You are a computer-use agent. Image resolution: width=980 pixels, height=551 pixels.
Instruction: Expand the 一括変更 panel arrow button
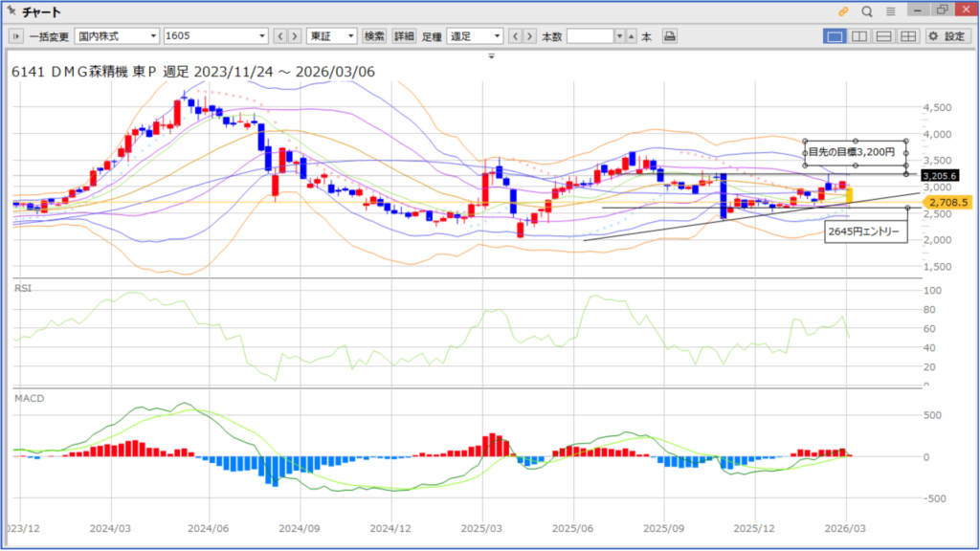coord(15,36)
